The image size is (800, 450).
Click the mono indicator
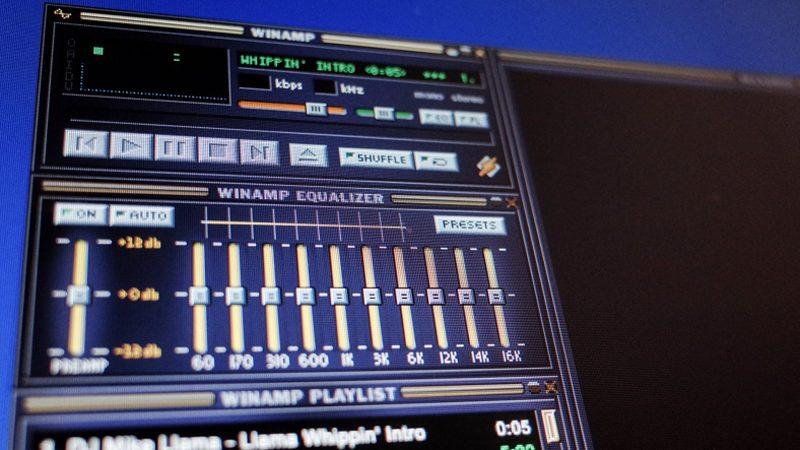428,95
